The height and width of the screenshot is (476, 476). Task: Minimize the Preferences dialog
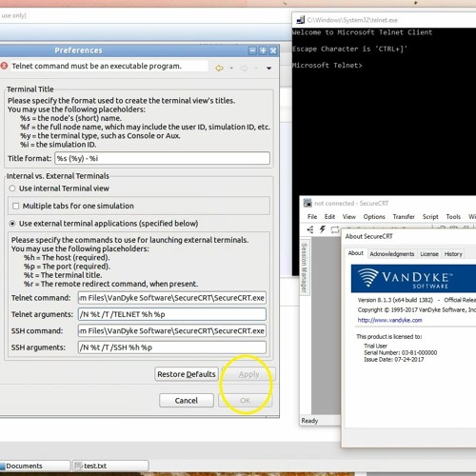252,50
